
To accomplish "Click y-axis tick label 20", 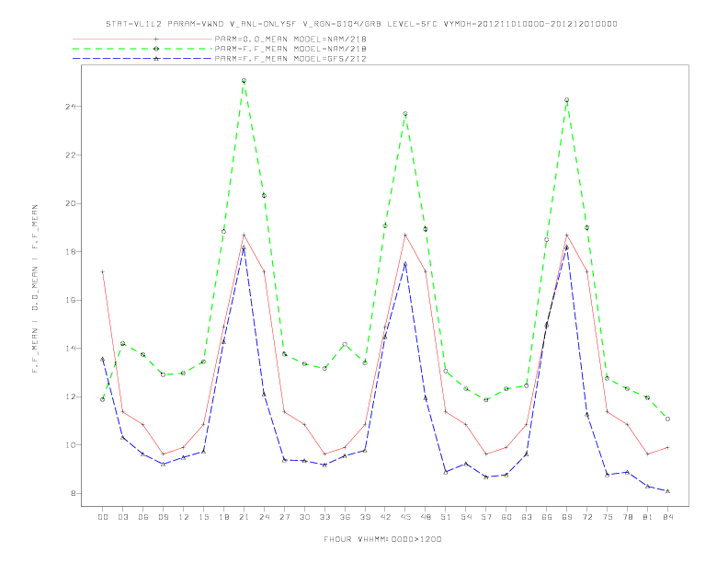I will coord(71,203).
